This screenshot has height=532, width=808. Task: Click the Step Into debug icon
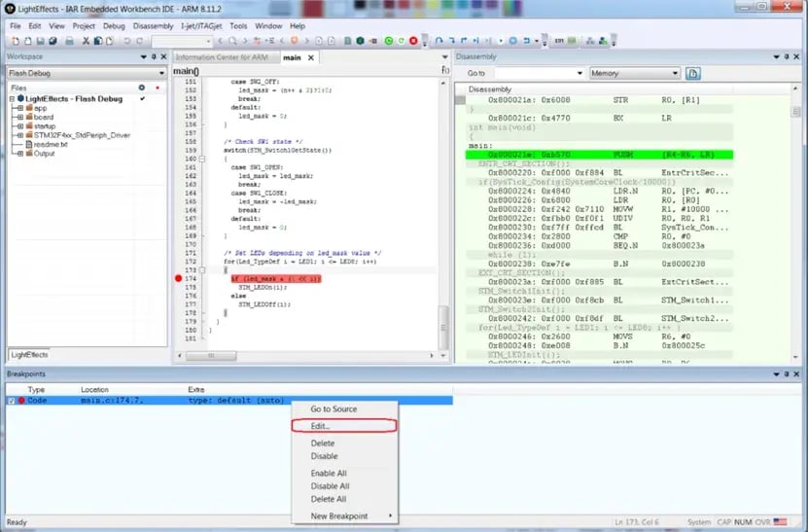point(451,41)
